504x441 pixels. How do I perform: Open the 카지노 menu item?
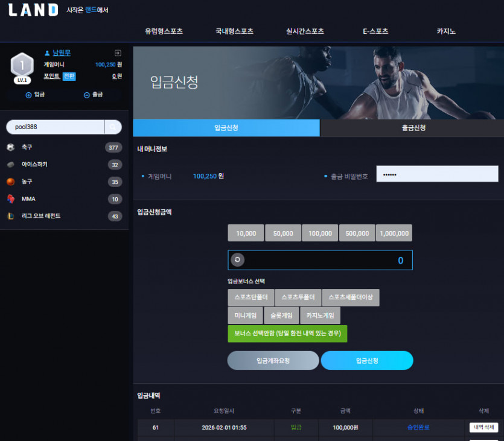pos(446,31)
